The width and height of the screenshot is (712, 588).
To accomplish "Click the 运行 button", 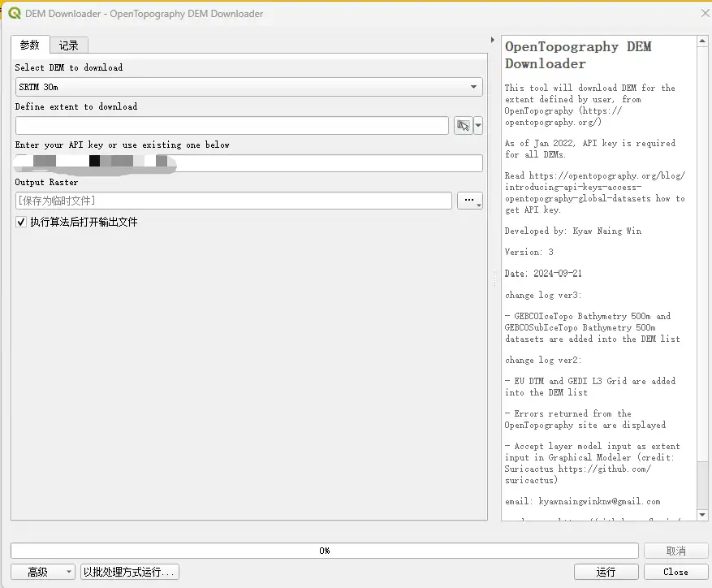I will pyautogui.click(x=606, y=572).
